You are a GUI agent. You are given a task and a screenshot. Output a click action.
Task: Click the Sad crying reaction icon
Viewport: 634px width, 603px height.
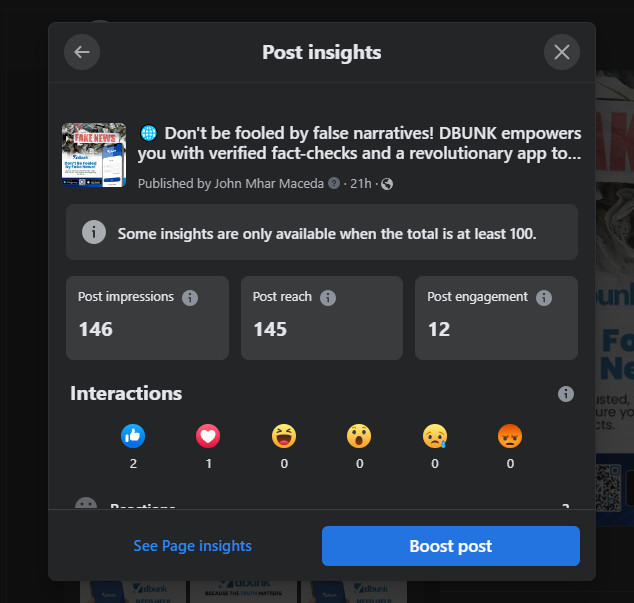point(435,436)
